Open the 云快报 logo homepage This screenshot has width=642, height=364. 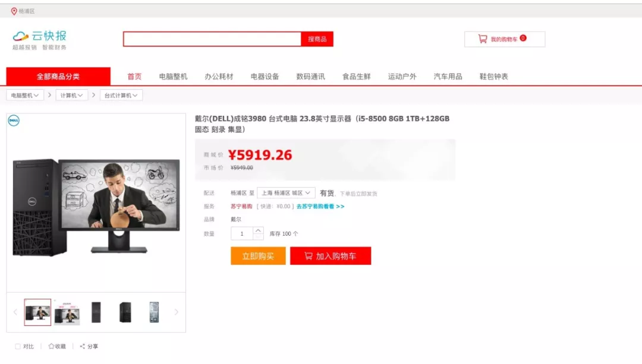pyautogui.click(x=39, y=40)
